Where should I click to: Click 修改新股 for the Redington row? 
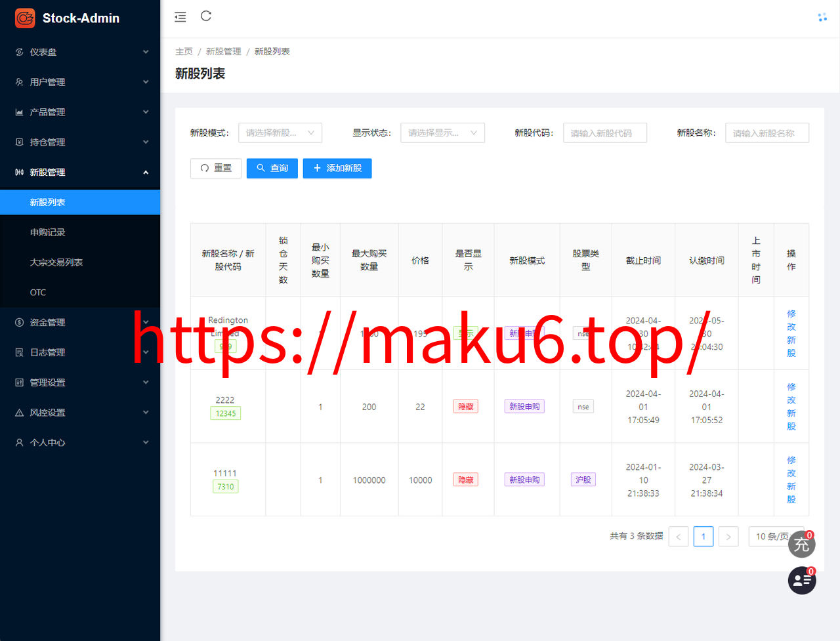coord(791,333)
